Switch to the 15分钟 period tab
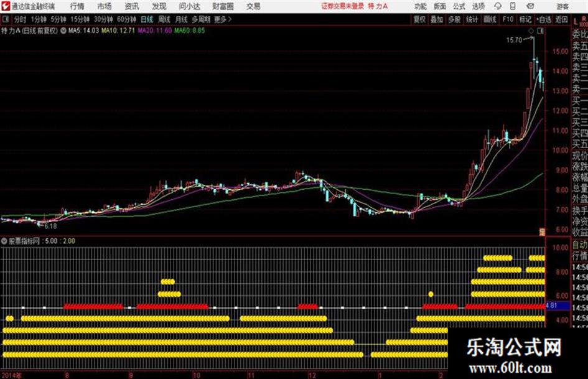 pyautogui.click(x=80, y=19)
